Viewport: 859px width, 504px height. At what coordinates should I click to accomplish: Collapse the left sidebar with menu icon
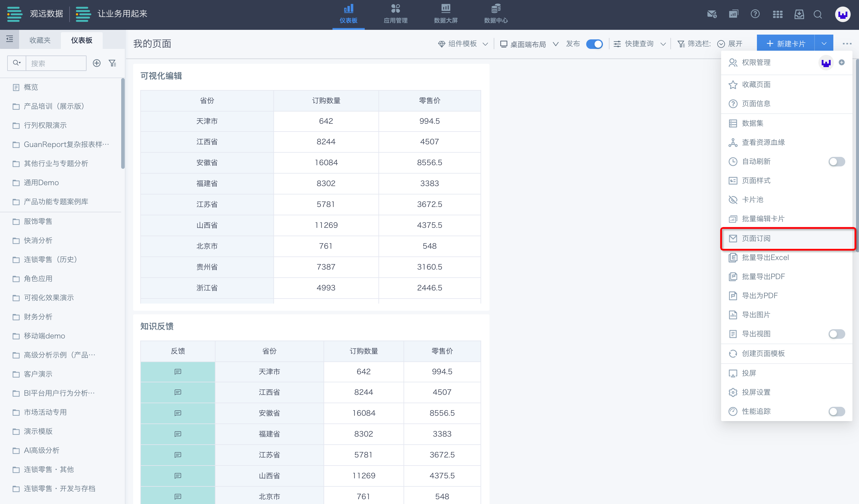pos(10,39)
